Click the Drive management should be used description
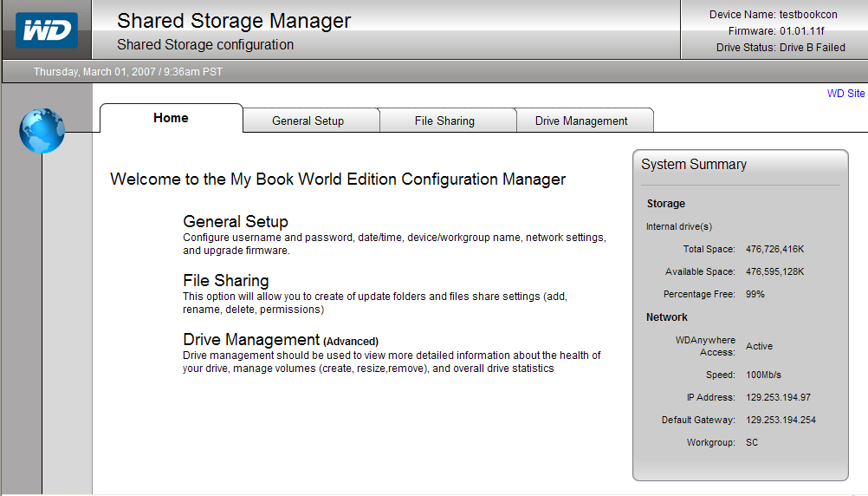Screen dimensions: 868x496 click(392, 362)
